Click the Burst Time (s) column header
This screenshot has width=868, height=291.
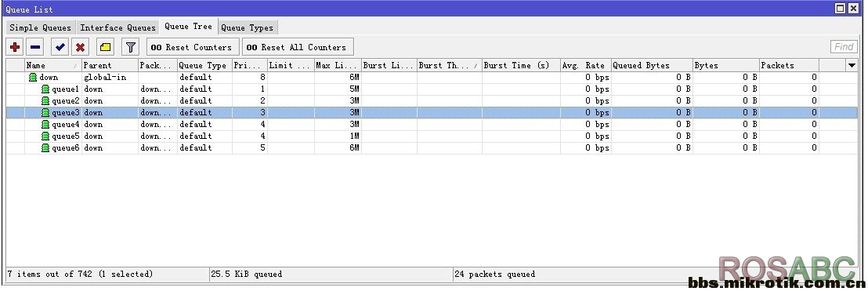pyautogui.click(x=521, y=65)
